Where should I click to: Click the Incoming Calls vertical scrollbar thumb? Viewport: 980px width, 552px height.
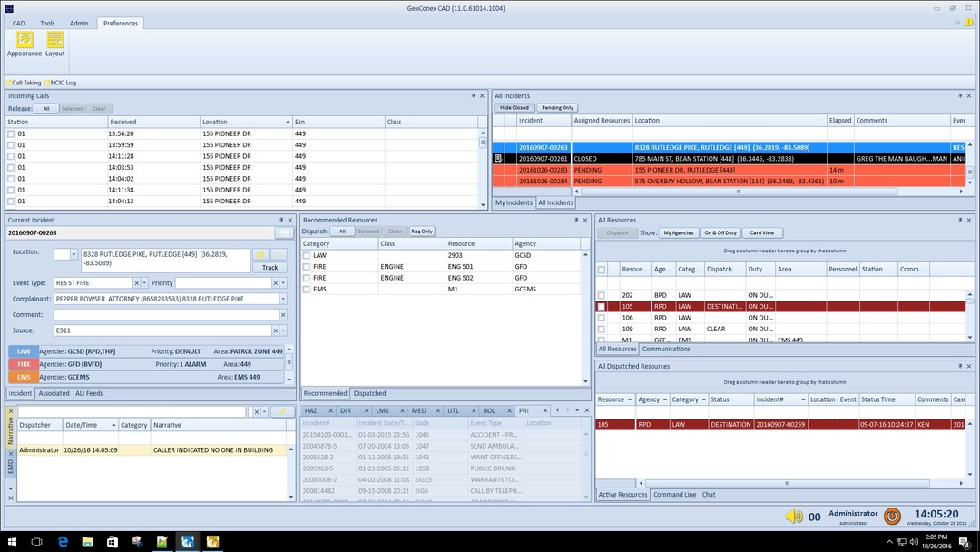coord(483,143)
